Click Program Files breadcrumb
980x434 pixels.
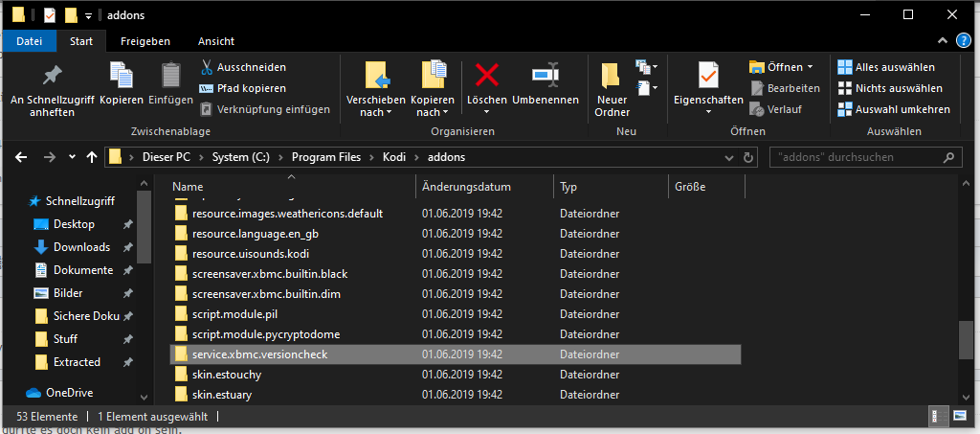pos(326,157)
